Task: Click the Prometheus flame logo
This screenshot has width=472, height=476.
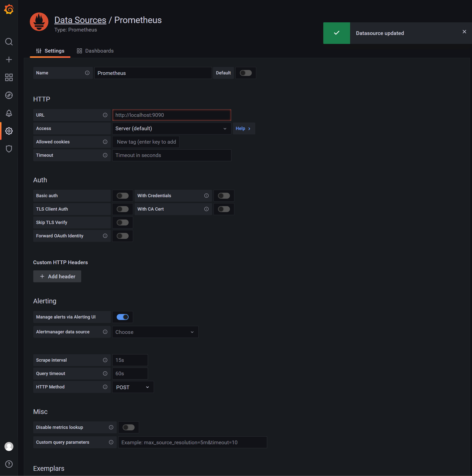Action: 39,22
